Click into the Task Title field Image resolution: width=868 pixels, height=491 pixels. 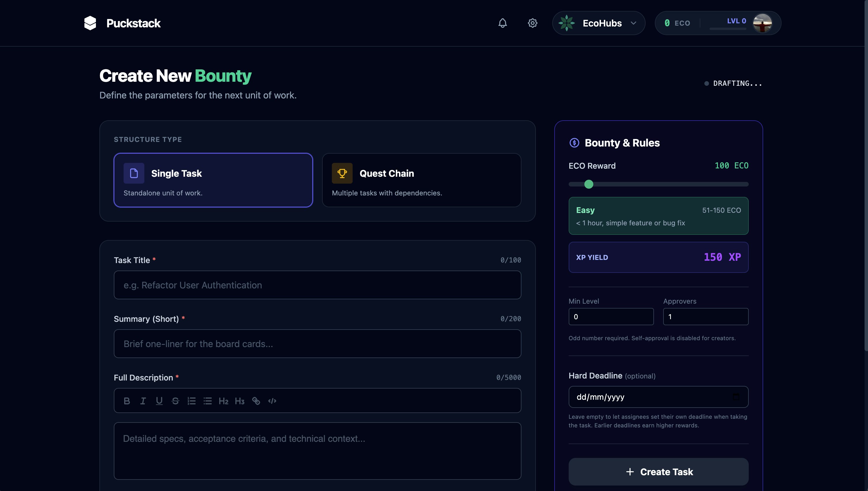point(317,285)
